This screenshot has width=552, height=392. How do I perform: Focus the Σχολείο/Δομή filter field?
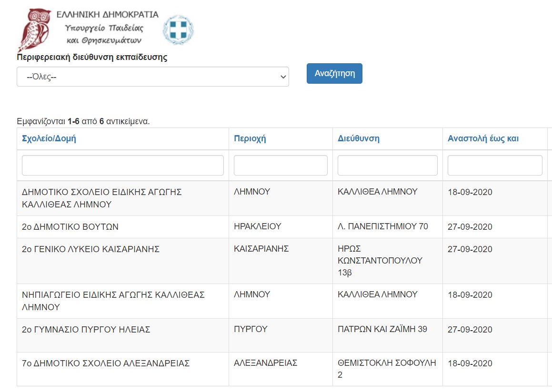tap(123, 166)
